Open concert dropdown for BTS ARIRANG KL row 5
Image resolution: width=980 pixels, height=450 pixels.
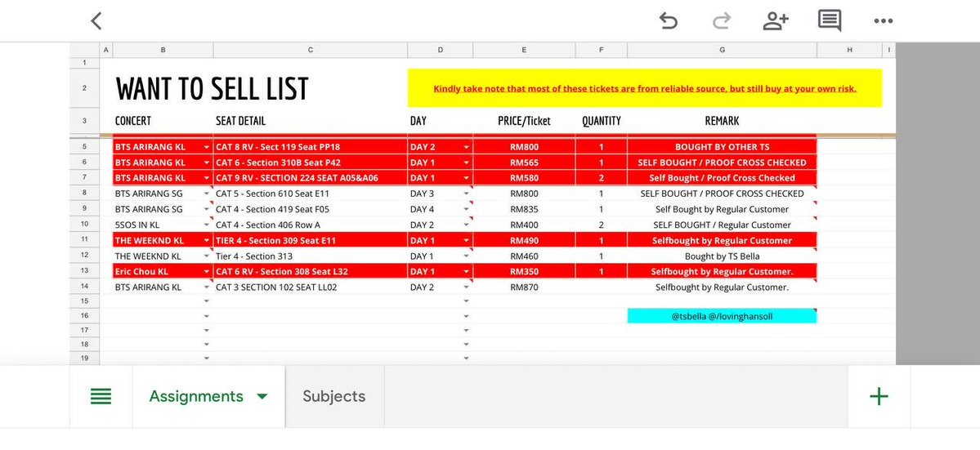pos(207,147)
